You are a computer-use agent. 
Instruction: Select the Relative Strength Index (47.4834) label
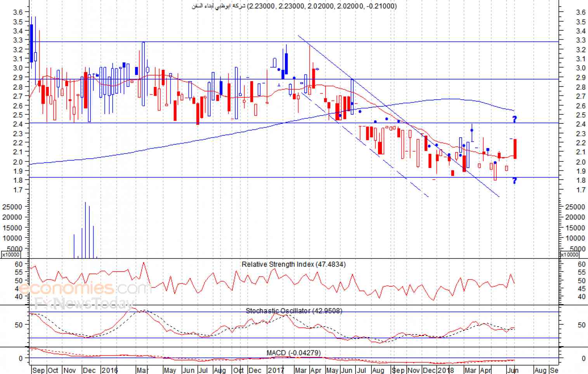point(293,264)
